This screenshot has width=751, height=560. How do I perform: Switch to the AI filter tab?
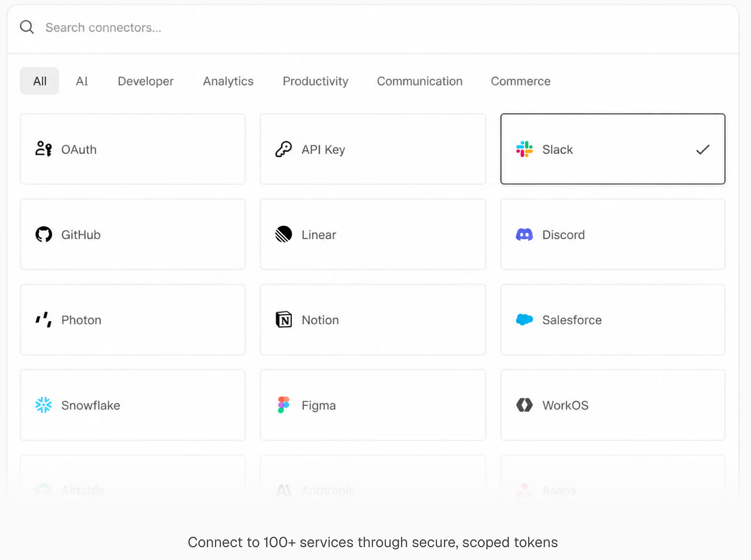point(82,81)
